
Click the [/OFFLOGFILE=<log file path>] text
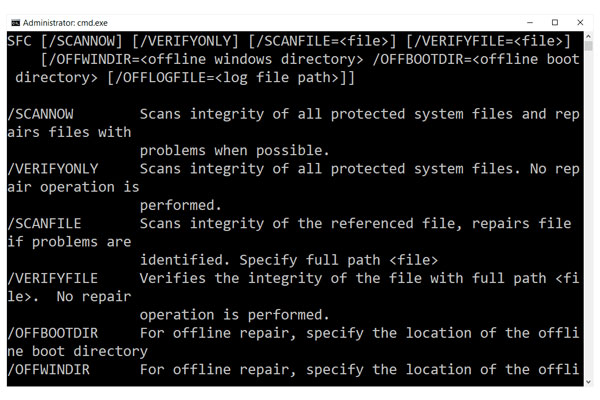[231, 78]
